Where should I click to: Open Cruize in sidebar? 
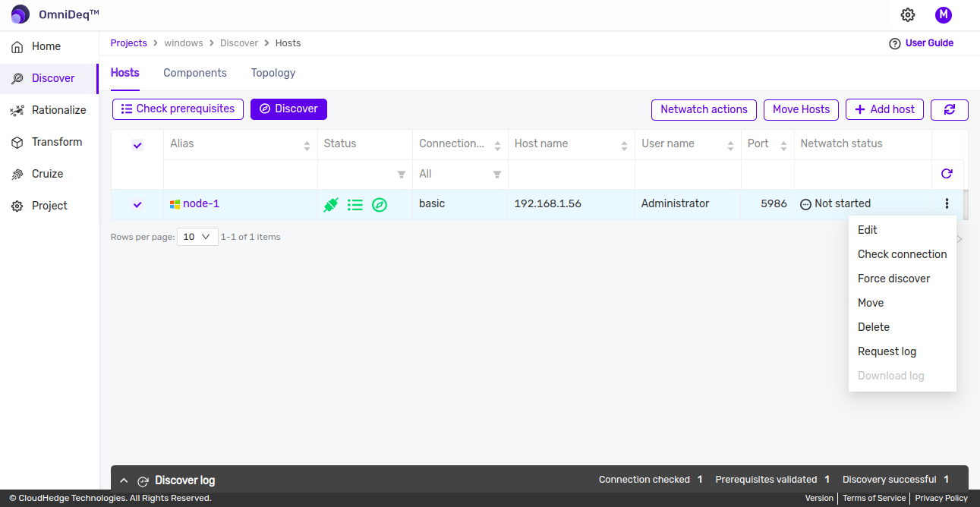49,174
